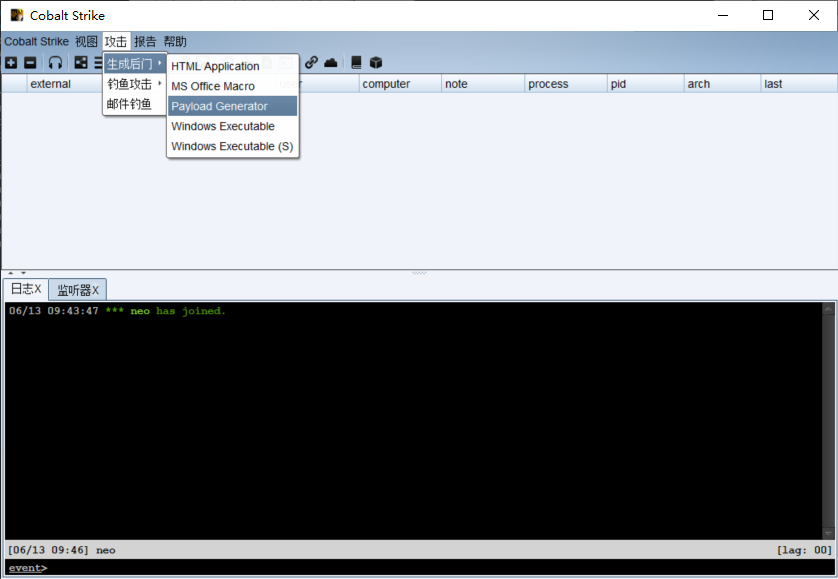Close the 监听器 tab with its X
838x579 pixels.
95,290
